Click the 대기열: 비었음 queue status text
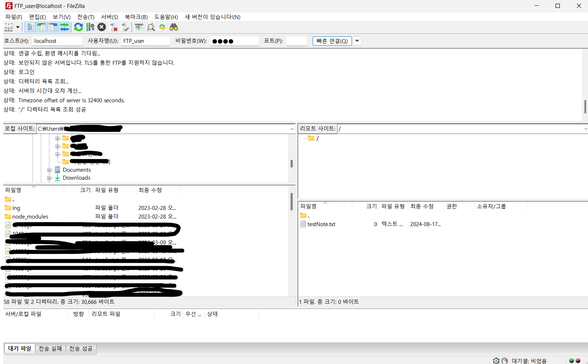The width and height of the screenshot is (588, 364). click(x=529, y=361)
